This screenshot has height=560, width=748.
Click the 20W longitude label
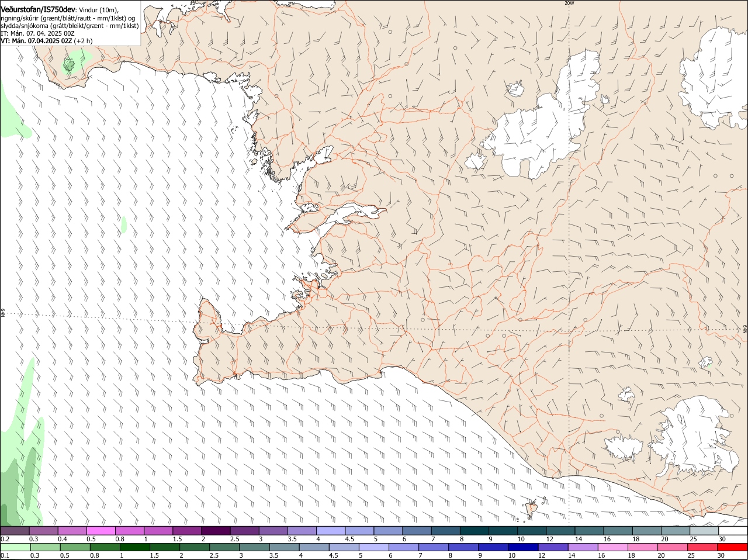(x=569, y=3)
